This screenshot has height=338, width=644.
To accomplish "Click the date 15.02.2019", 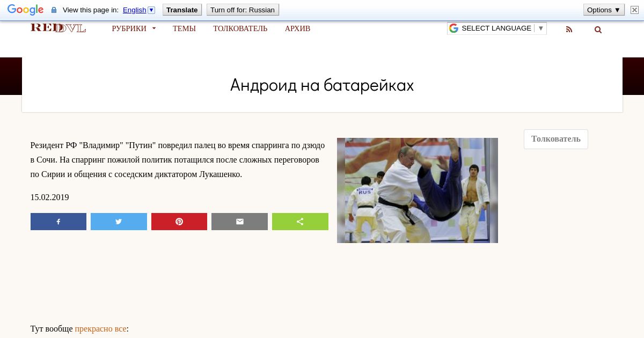I will point(50,197).
